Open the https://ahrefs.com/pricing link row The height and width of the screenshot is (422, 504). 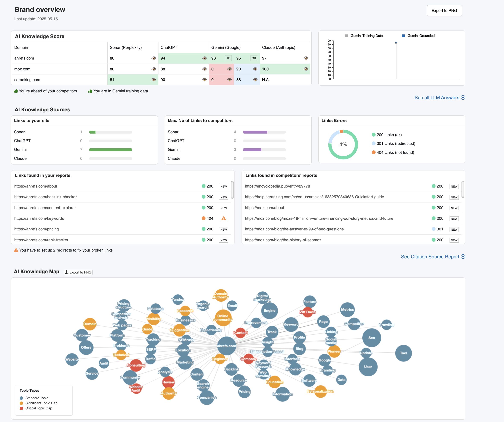(x=37, y=229)
